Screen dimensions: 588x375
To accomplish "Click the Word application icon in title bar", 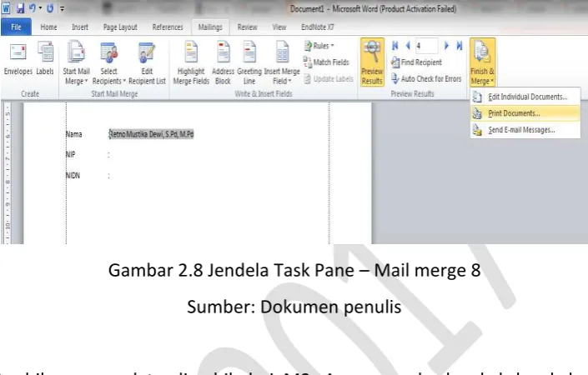I will [6, 7].
